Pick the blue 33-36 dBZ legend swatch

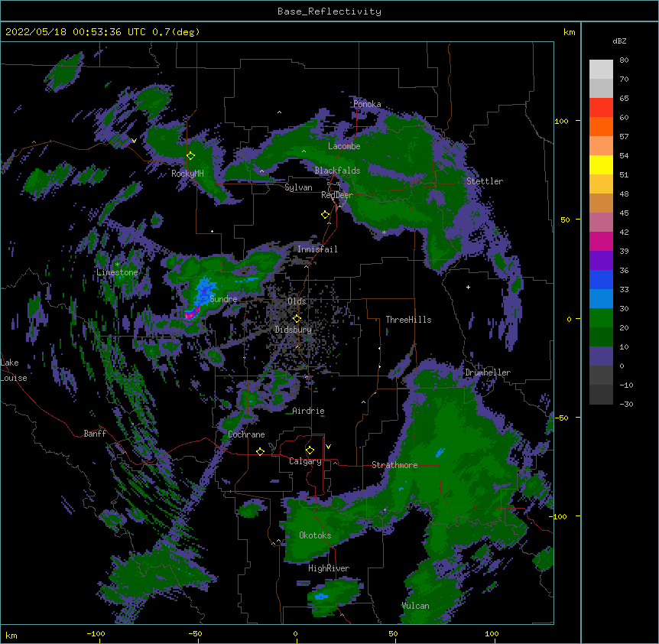tap(601, 279)
